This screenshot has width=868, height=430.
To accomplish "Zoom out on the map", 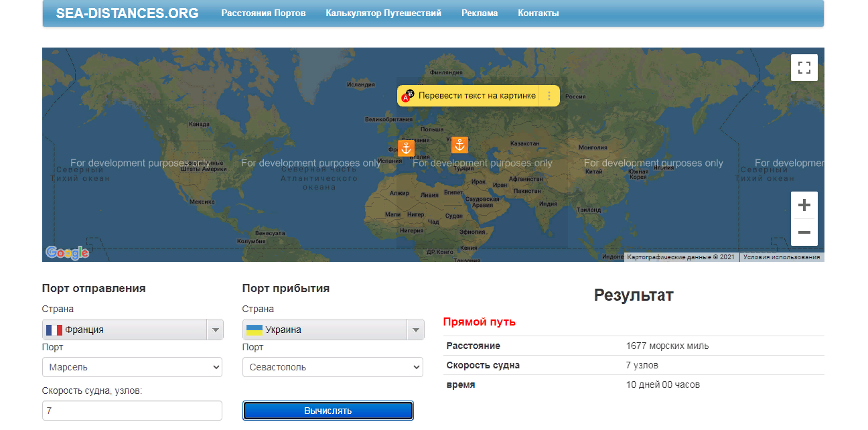I will point(804,232).
